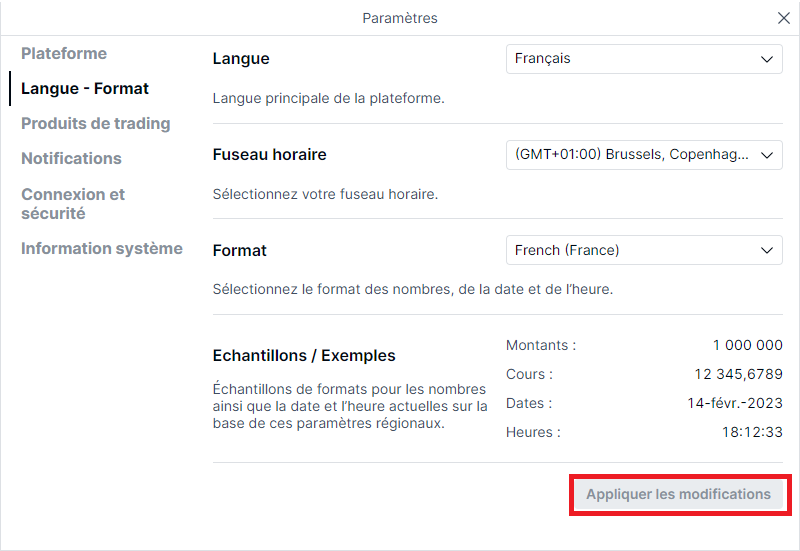Image resolution: width=800 pixels, height=551 pixels.
Task: Expand the Langue dropdown chevron arrow
Action: pyautogui.click(x=767, y=59)
